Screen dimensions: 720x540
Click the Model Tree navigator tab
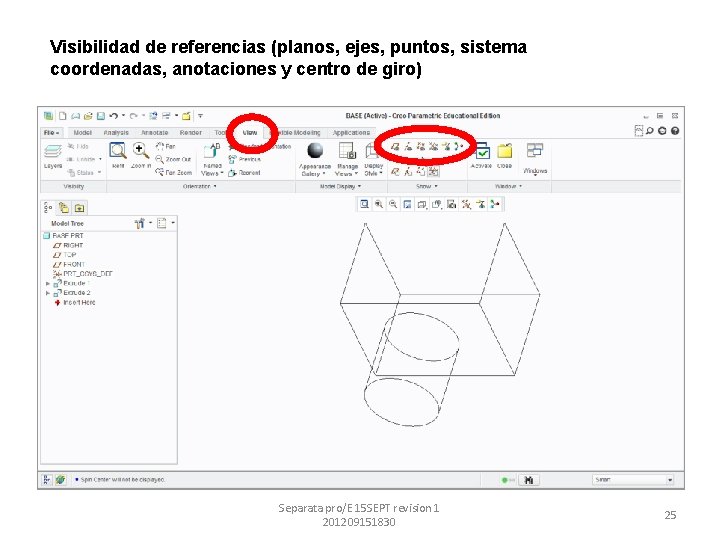tap(48, 208)
